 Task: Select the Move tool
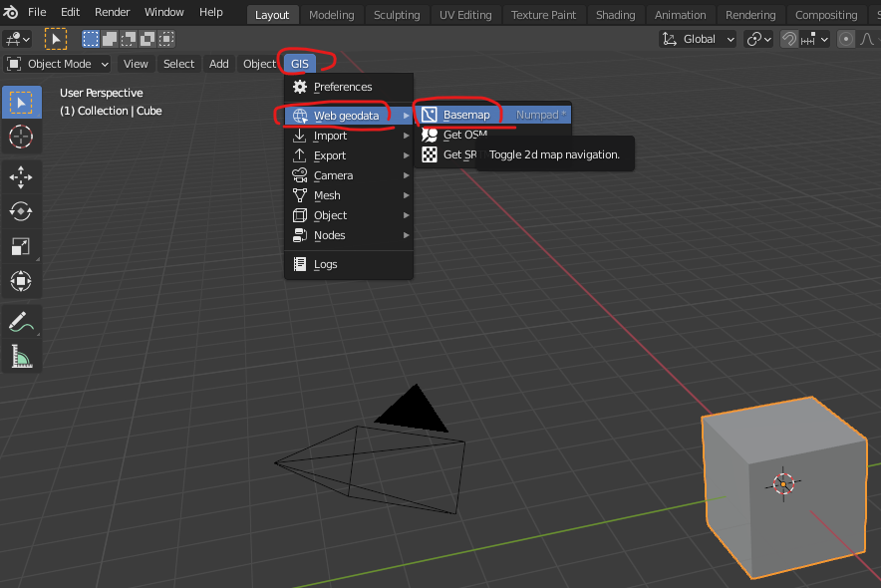[x=21, y=177]
